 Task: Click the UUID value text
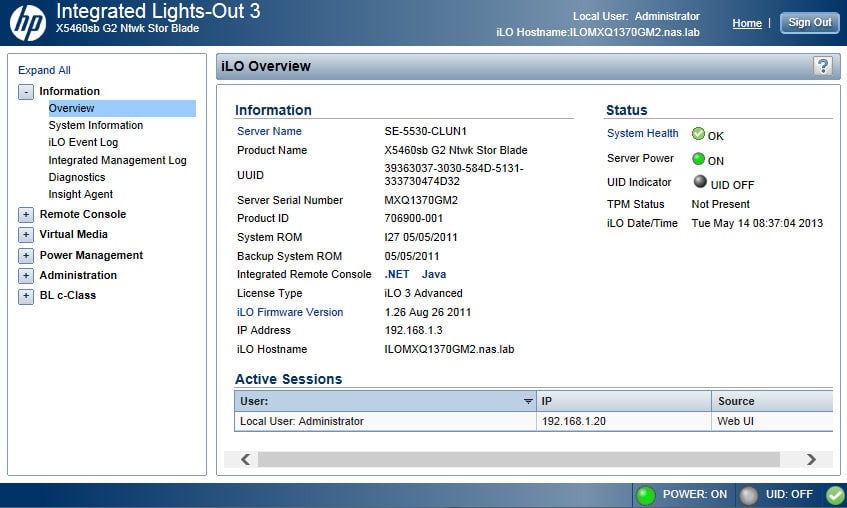[x=454, y=175]
